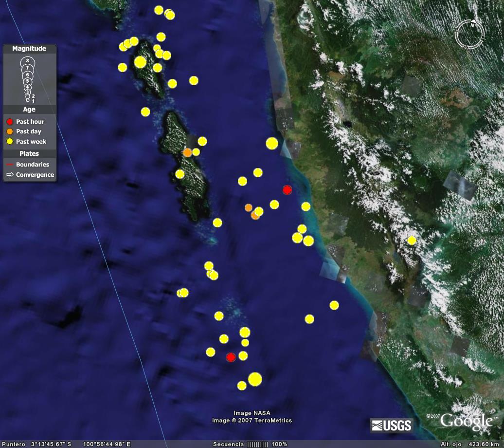Select the orange earthquake marker on the island
This screenshot has width=504, height=448.
click(x=187, y=152)
